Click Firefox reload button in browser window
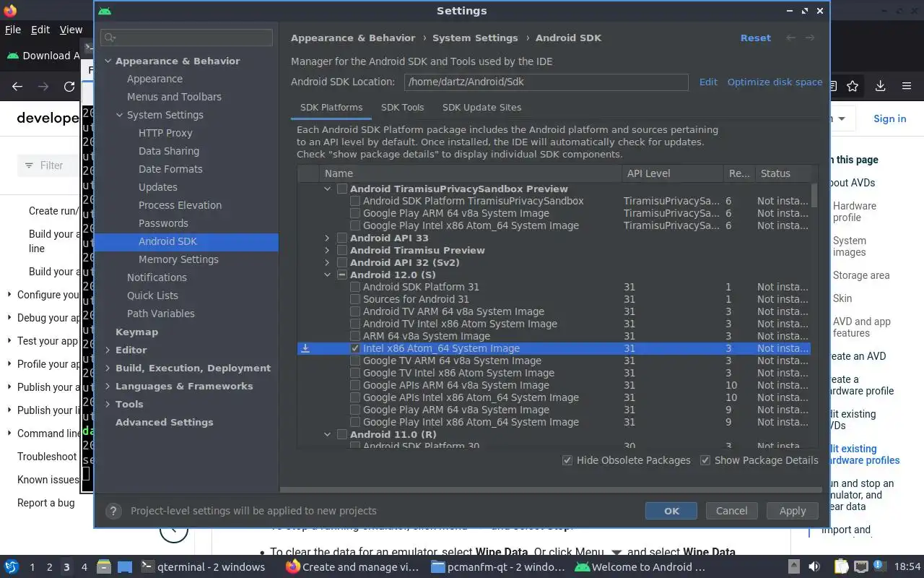The width and height of the screenshot is (924, 578). 69,87
